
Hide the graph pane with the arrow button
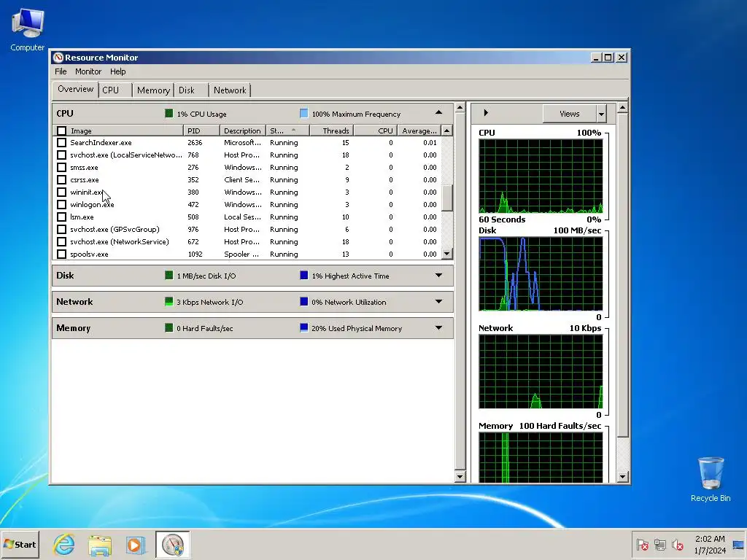coord(485,113)
